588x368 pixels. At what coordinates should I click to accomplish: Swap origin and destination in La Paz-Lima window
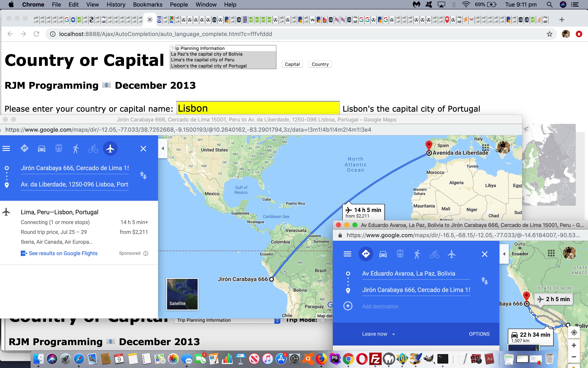tap(485, 281)
